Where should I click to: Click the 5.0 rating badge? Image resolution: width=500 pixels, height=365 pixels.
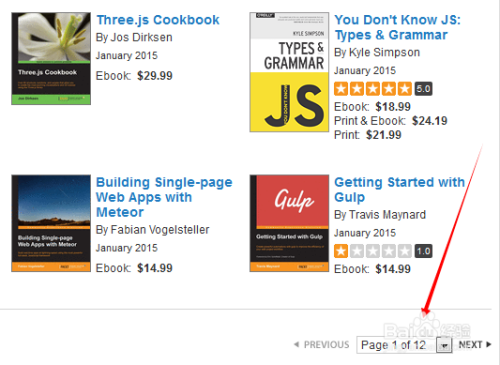(x=423, y=89)
